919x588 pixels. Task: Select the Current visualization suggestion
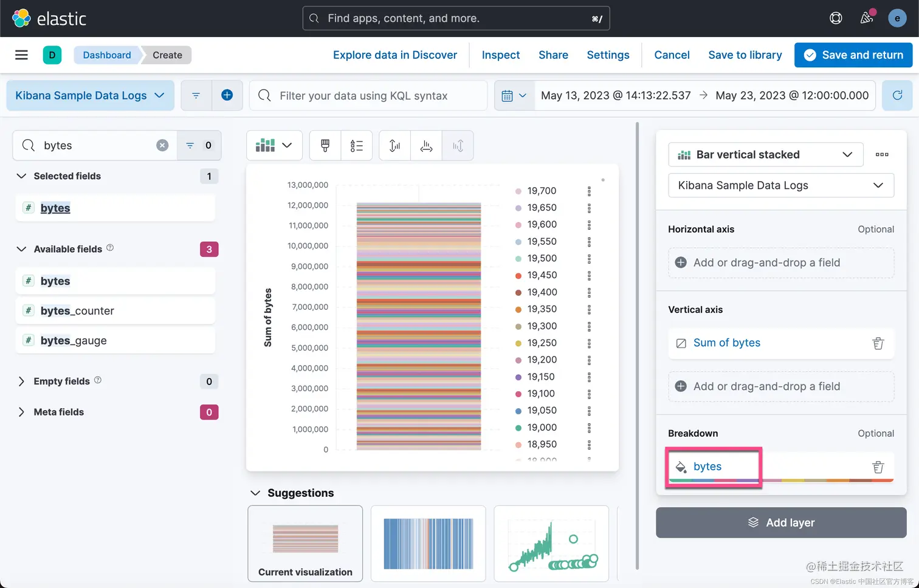305,544
